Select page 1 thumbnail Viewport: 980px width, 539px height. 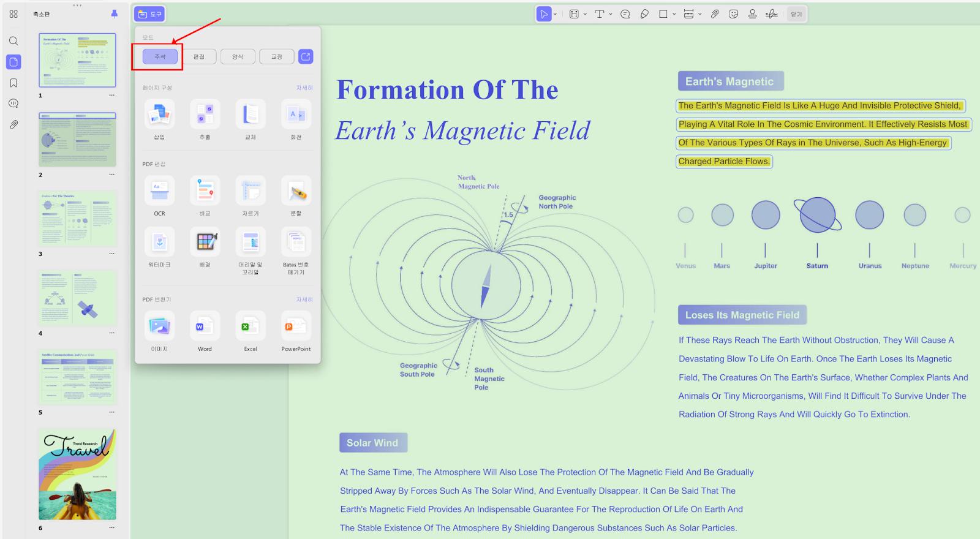pyautogui.click(x=77, y=60)
